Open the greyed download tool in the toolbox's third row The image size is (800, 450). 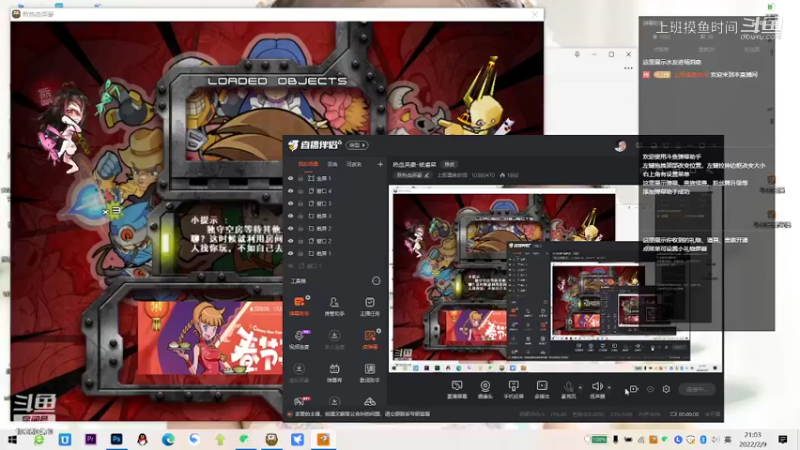(299, 372)
